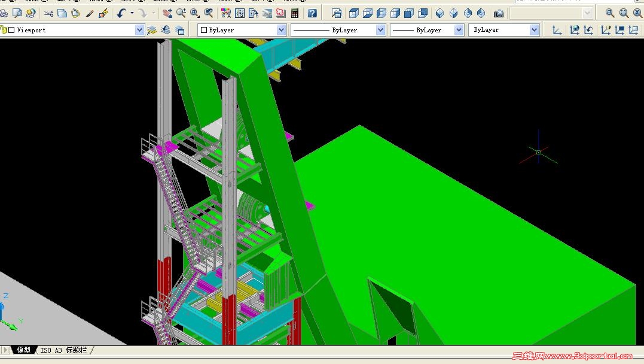644x364 pixels.
Task: Click the UCS axis icon
Action: (x=557, y=29)
